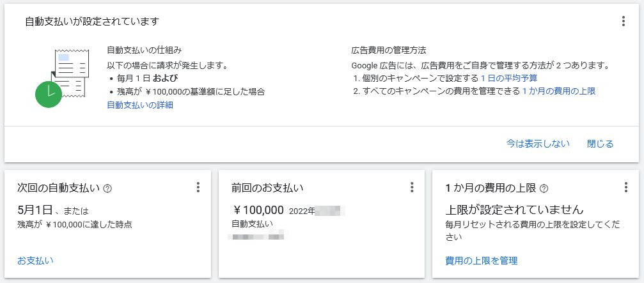Open the three-dot menu on the 前回のお支払い card

412,187
